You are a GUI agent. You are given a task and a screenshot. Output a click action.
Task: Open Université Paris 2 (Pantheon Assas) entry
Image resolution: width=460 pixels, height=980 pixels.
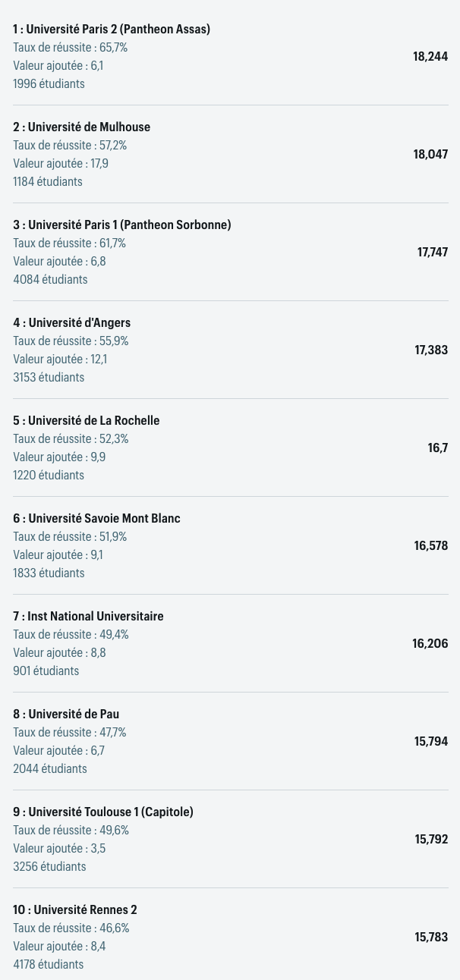(x=112, y=30)
